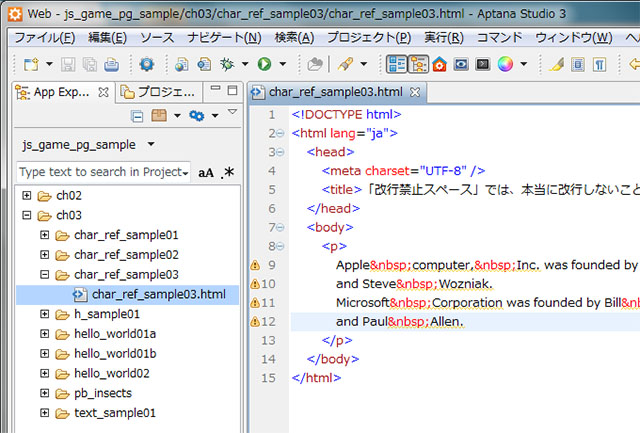Expand the char_ref_sample02 folder
The width and height of the screenshot is (640, 433).
click(44, 255)
